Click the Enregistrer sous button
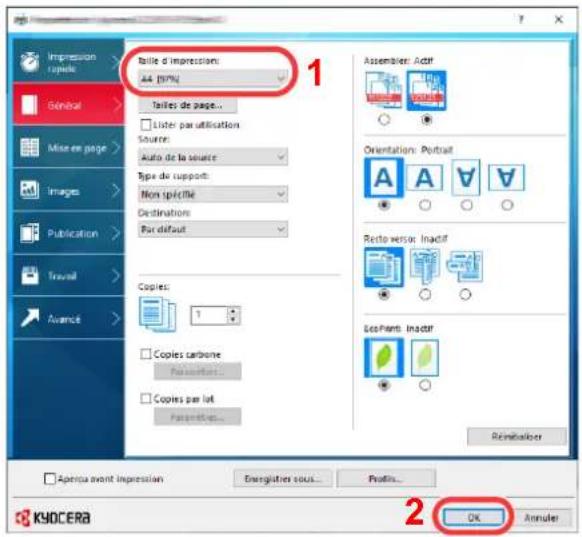This screenshot has width=582, height=537. (x=282, y=479)
